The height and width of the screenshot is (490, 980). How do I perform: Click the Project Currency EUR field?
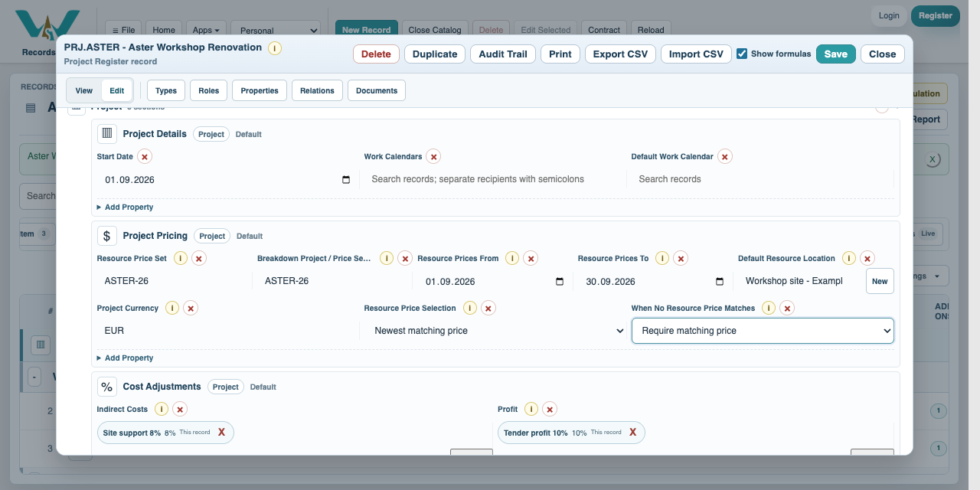click(227, 331)
